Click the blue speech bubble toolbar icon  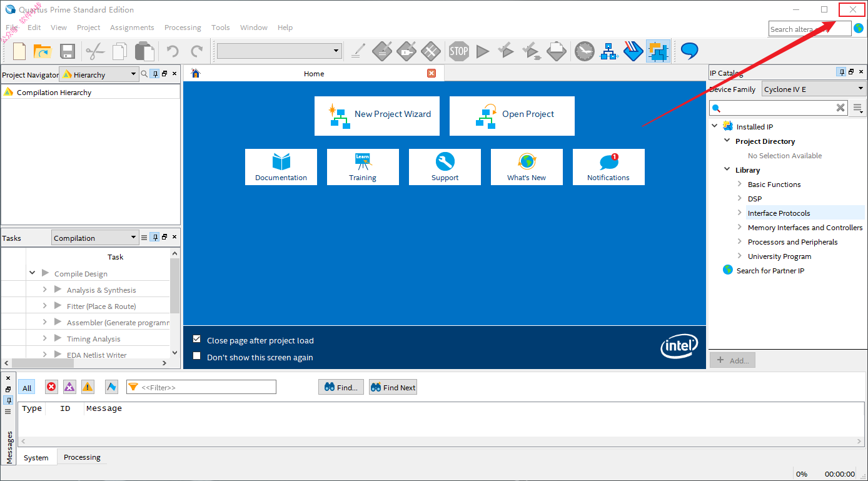pos(689,51)
